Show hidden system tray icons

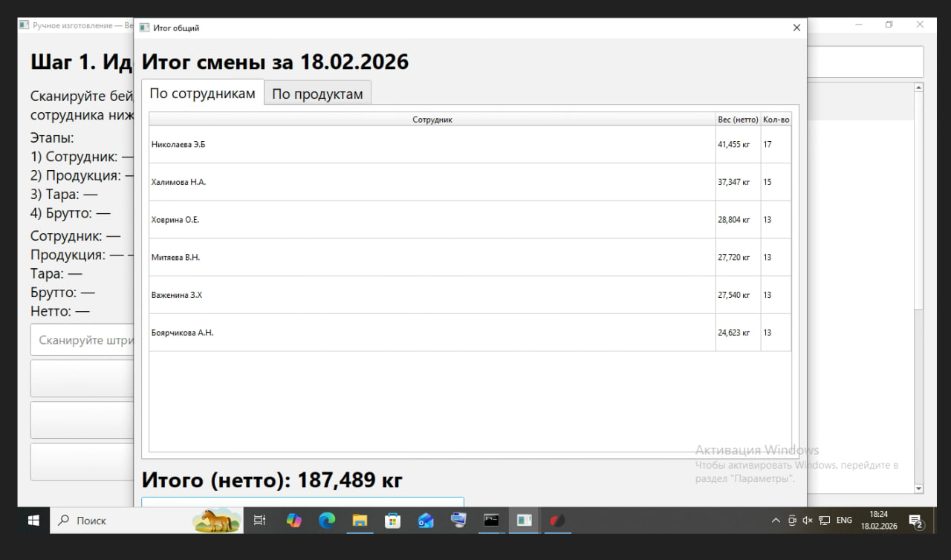pos(776,521)
